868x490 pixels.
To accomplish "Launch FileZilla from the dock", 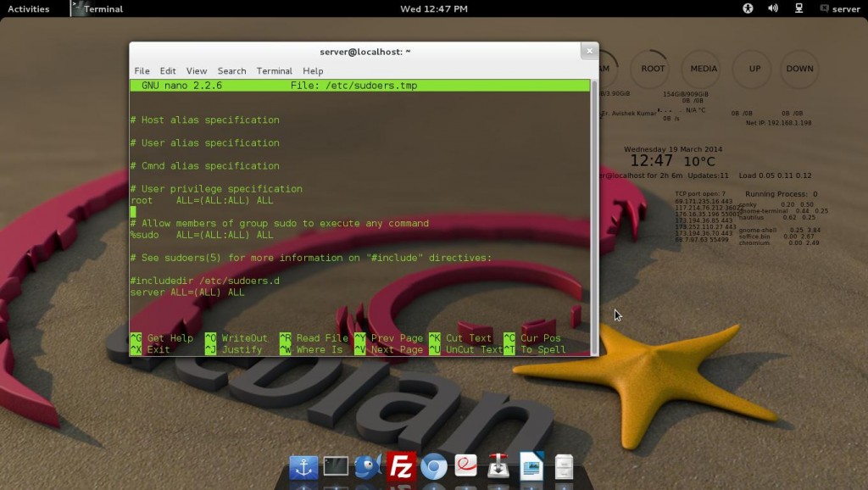I will pos(401,466).
